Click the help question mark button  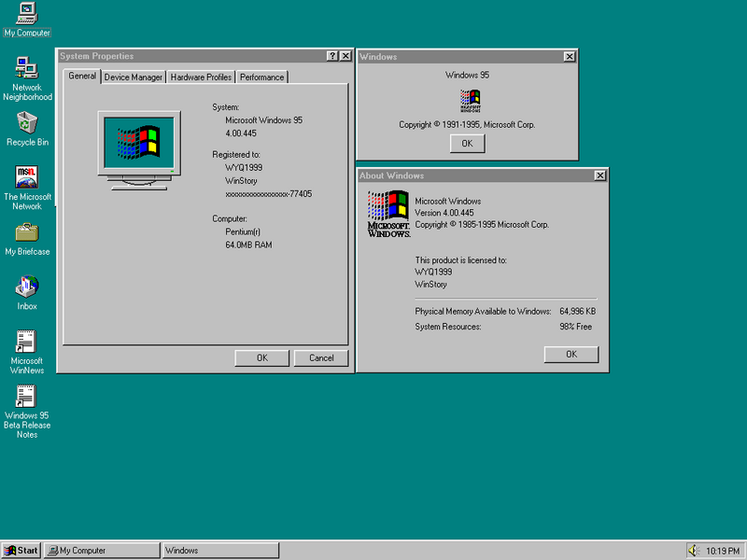click(332, 56)
